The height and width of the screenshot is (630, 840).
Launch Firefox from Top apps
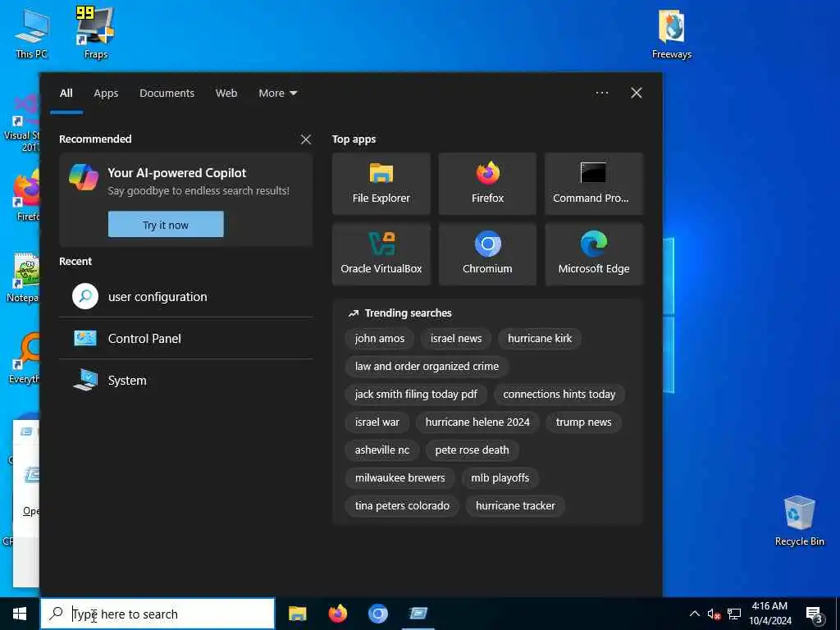(487, 184)
